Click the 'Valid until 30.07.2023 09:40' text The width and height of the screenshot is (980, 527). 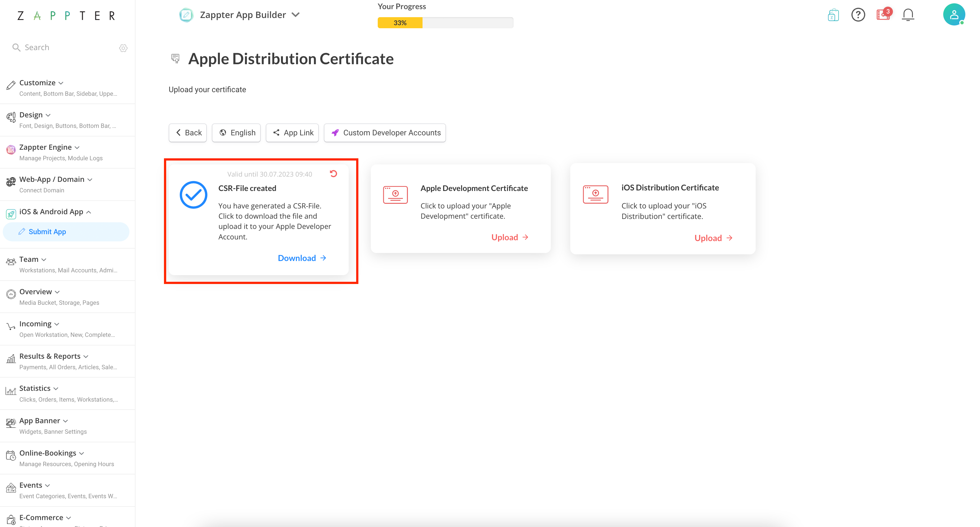[270, 174]
